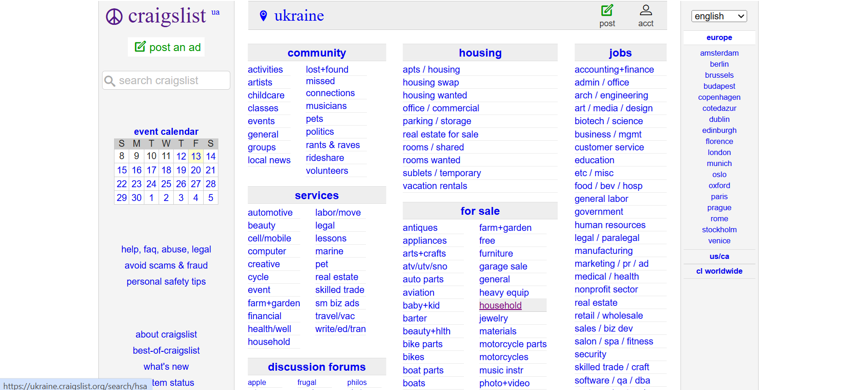Open the housing section heading
This screenshot has height=390, width=868.
pos(480,53)
